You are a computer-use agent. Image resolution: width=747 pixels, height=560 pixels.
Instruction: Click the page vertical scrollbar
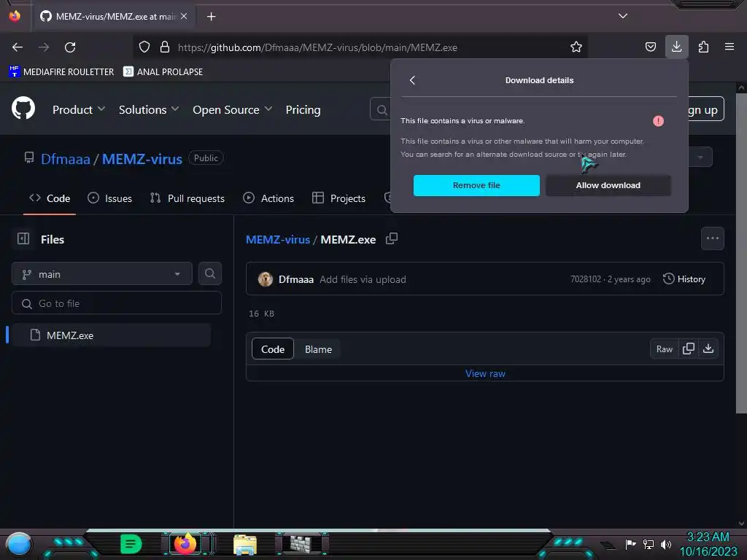(741, 252)
